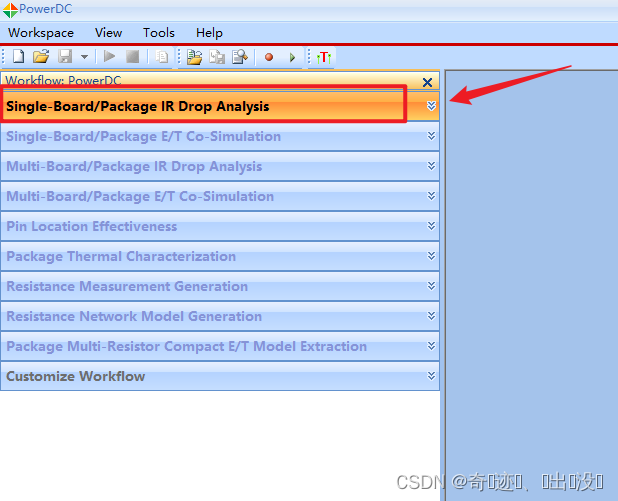Click the document with magnifier icon
The width and height of the screenshot is (618, 501).
240,57
